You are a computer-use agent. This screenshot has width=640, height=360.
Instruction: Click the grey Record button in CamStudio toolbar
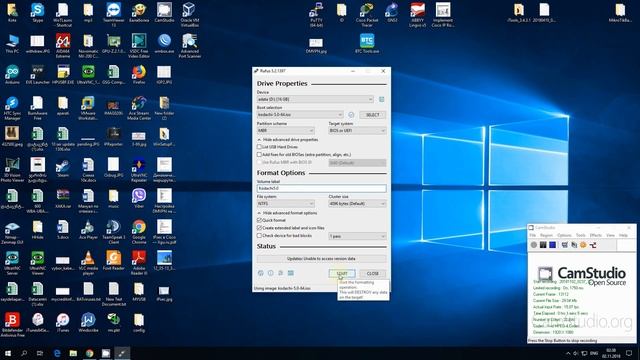tap(533, 245)
